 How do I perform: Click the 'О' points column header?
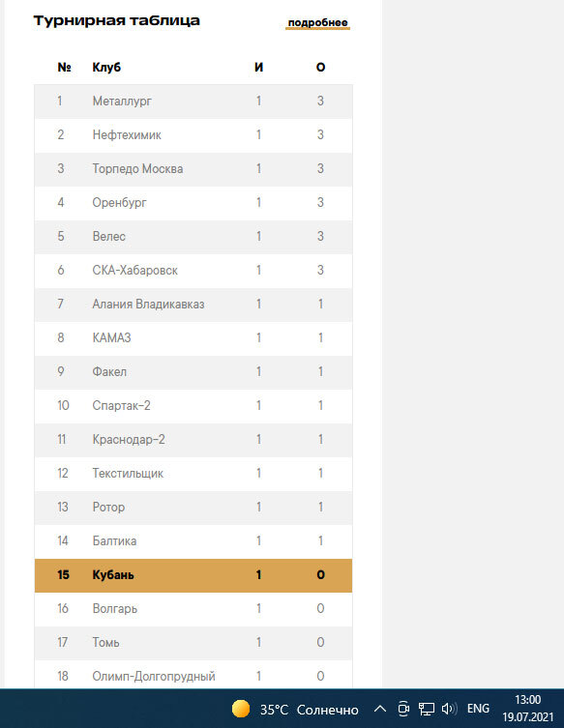coord(320,68)
